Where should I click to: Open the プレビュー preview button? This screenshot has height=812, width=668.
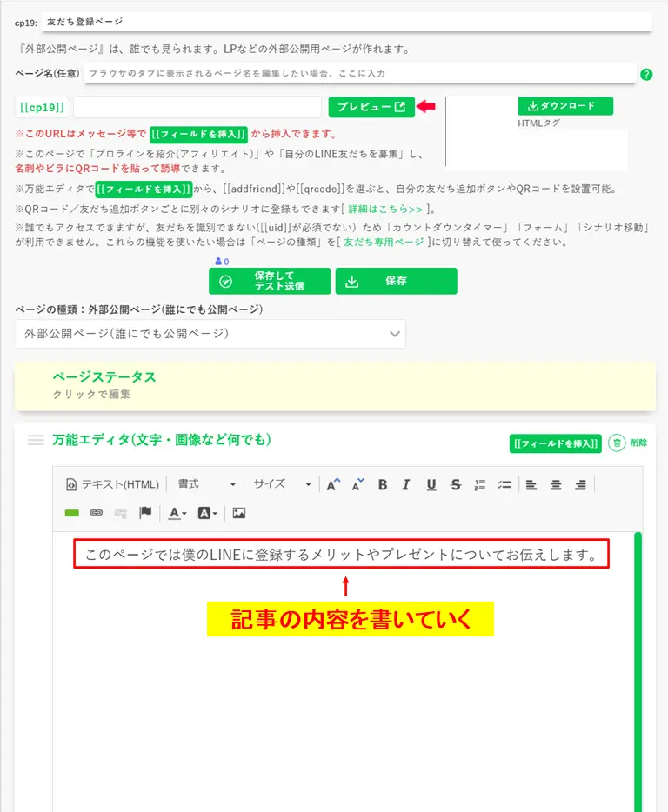tap(371, 107)
